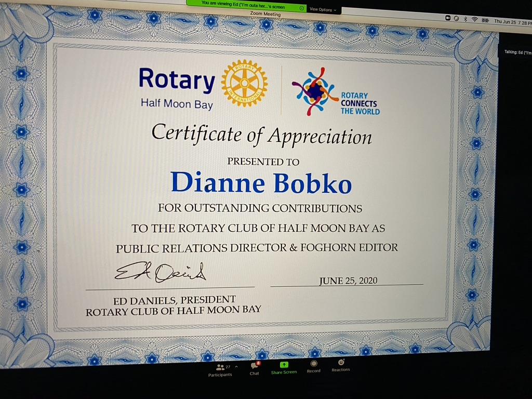Open the Reactions emoji menu
Viewport: 532px width, 399px height.
pos(341,363)
